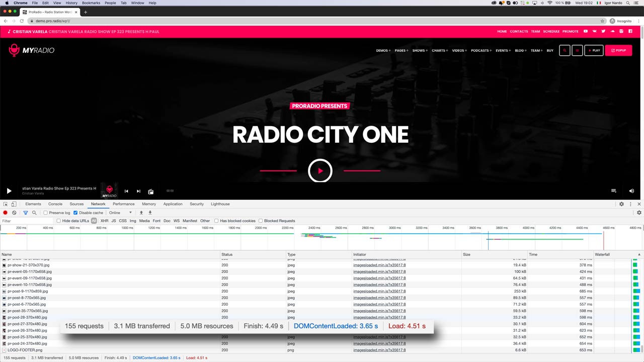Open the SCHEDULE link in the top bar
Screen dimensions: 644x362
(x=551, y=31)
